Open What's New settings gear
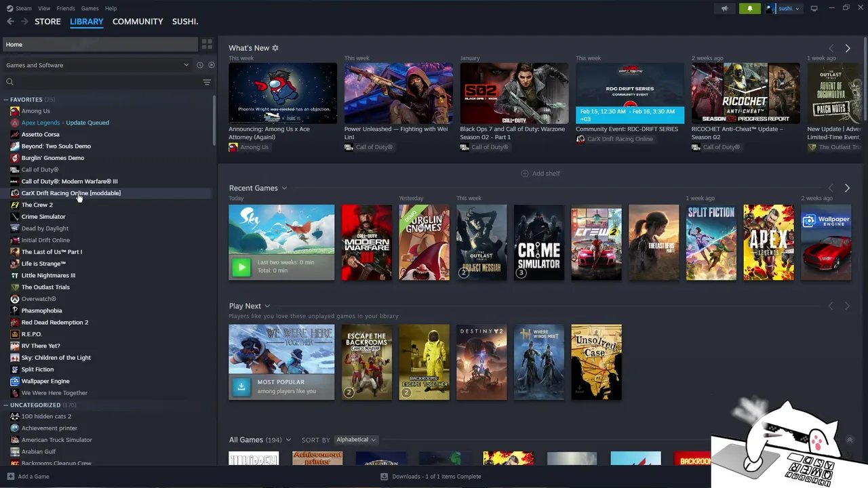 (275, 48)
